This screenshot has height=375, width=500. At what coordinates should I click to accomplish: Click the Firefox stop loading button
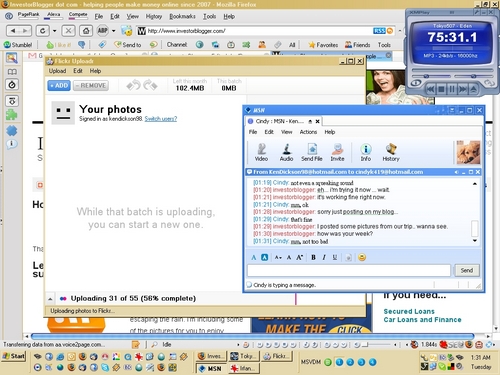[x=68, y=31]
